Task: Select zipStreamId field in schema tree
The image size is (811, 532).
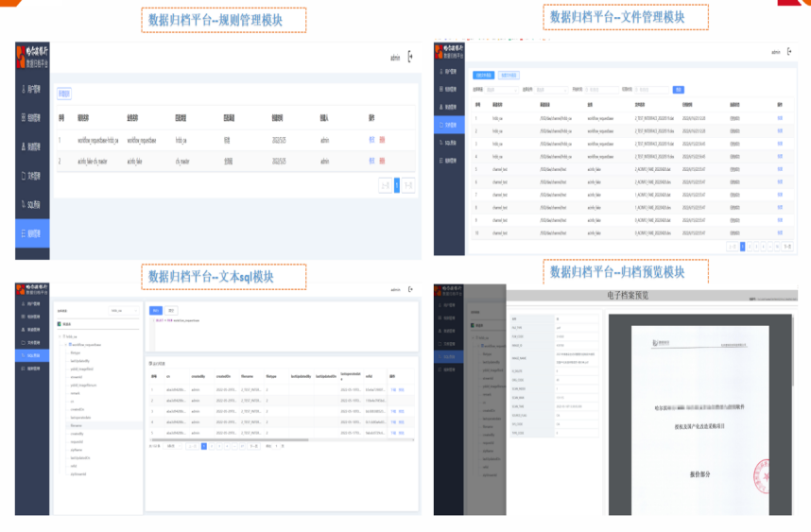Action: click(x=78, y=474)
